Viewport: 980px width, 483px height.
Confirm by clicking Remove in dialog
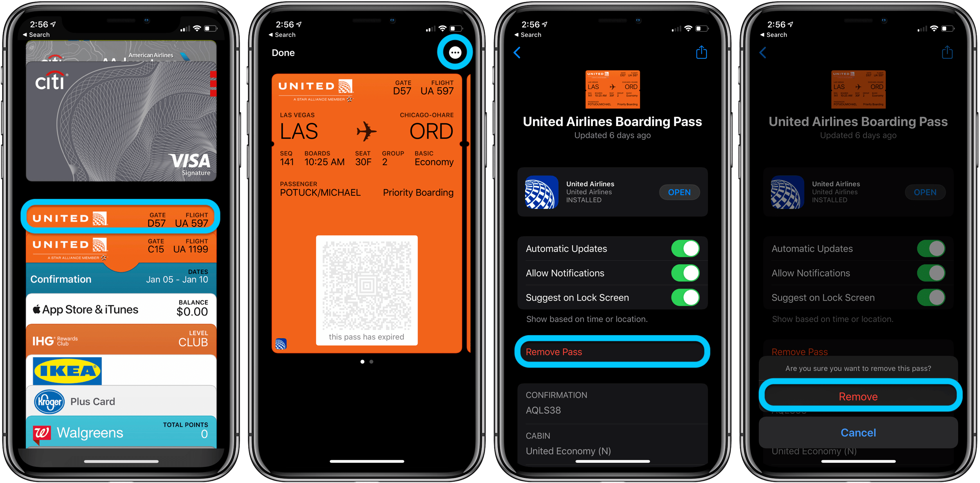857,396
